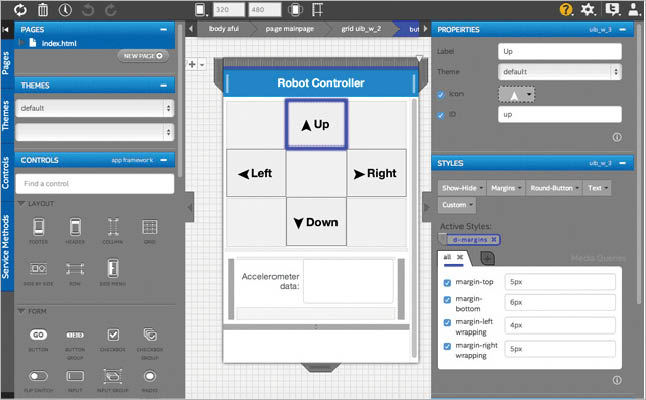Open the default theme dropdown in Themes panel

click(95, 108)
